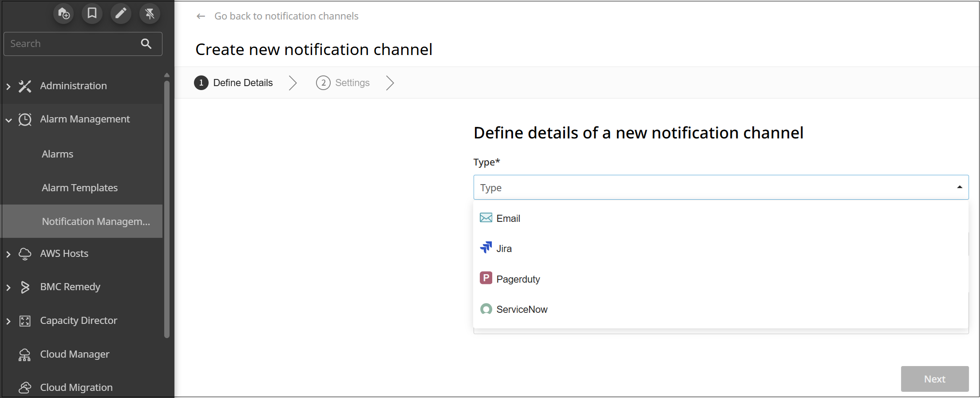Click the back arrow icon
Viewport: 980px width, 398px height.
point(201,16)
